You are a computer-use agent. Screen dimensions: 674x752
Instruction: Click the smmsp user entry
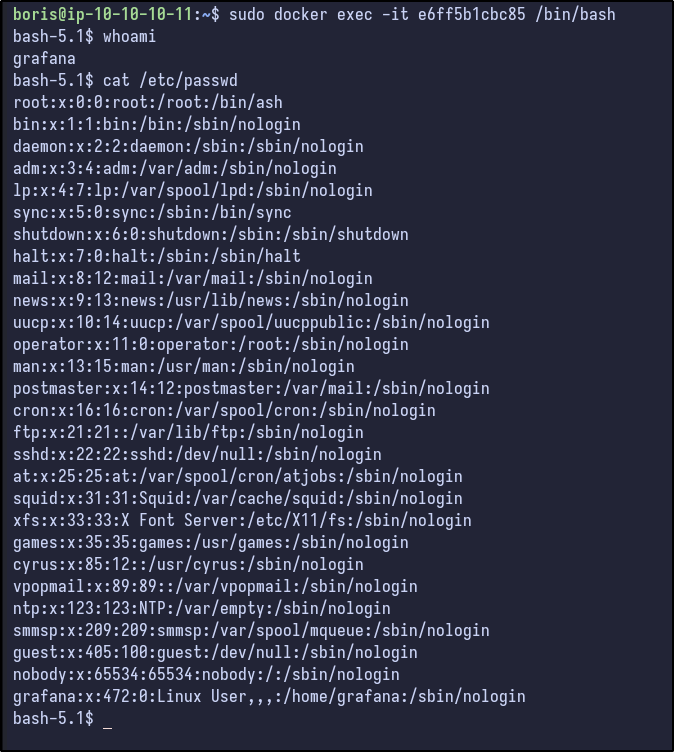[x=251, y=630]
